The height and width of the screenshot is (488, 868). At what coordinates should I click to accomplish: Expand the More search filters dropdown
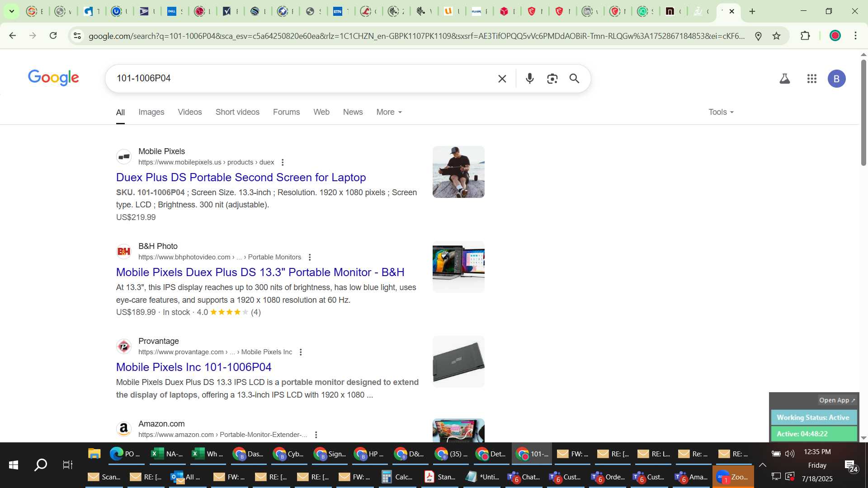[x=389, y=112]
